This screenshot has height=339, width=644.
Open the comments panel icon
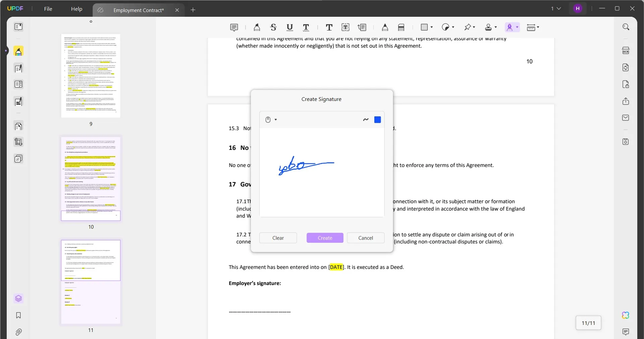[626, 332]
